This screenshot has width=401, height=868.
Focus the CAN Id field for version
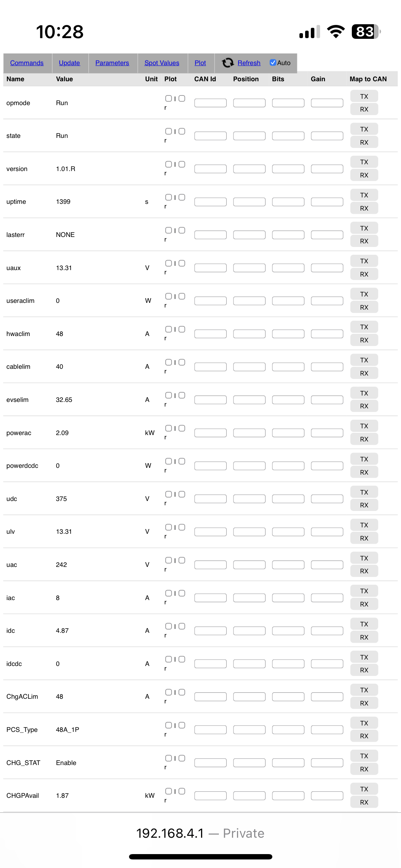pos(210,169)
